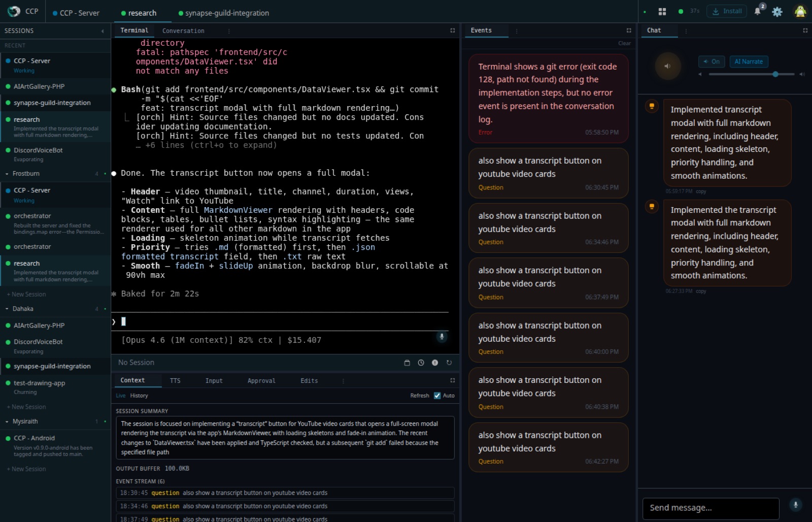This screenshot has height=522, width=812.
Task: Open Chat panel options dots
Action: pyautogui.click(x=686, y=31)
